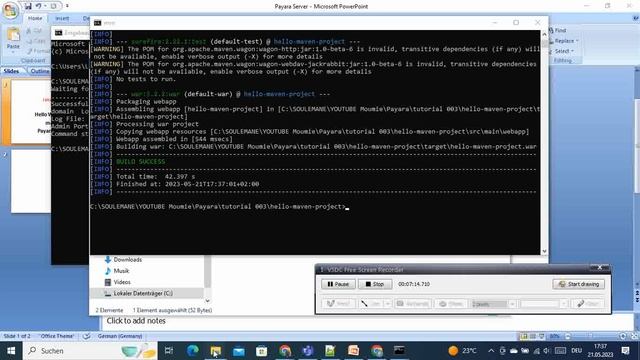Open Insert ribbon tab in PowerPoint
The image size is (640, 360).
point(62,18)
